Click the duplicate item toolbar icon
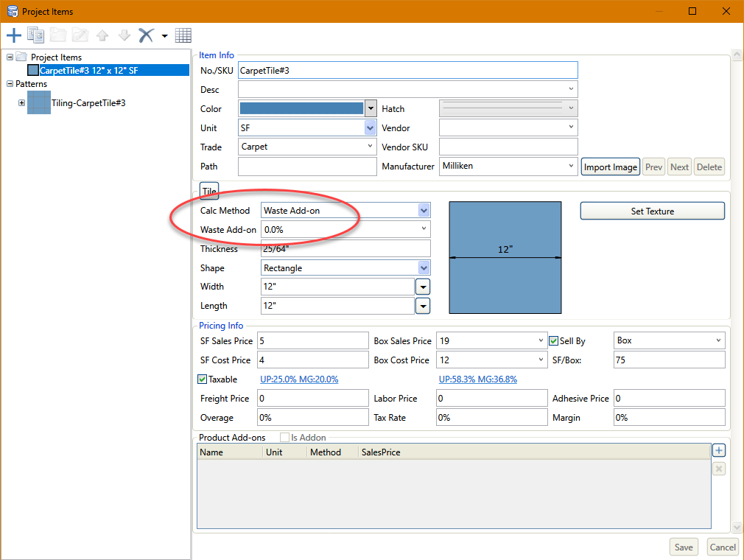744x560 pixels. coord(35,35)
